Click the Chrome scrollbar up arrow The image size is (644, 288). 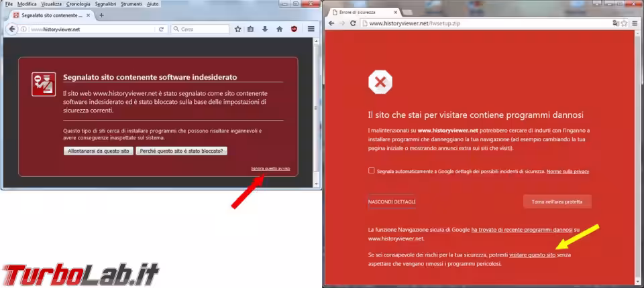[637, 33]
